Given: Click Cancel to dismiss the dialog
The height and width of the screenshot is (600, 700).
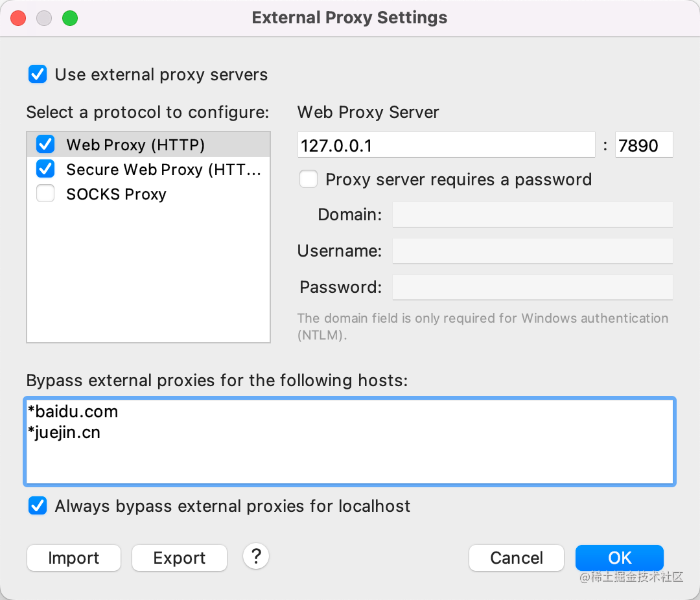Looking at the screenshot, I should pos(517,558).
